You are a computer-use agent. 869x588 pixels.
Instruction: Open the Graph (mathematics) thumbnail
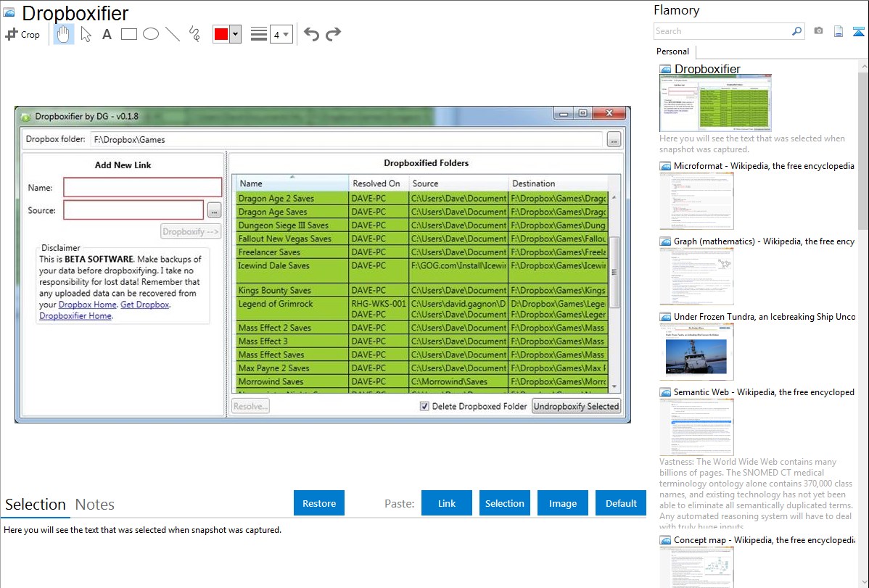(696, 276)
